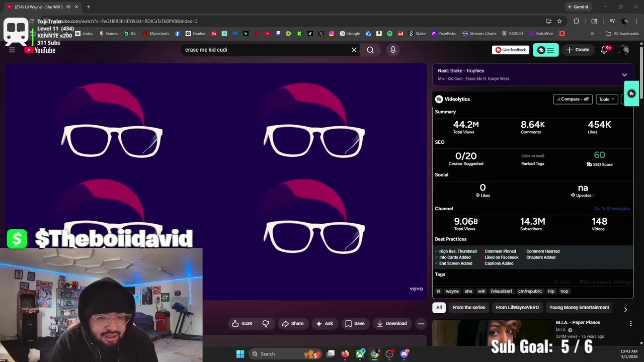
Task: Open Spotify bookmark icon
Action: [x=390, y=34]
